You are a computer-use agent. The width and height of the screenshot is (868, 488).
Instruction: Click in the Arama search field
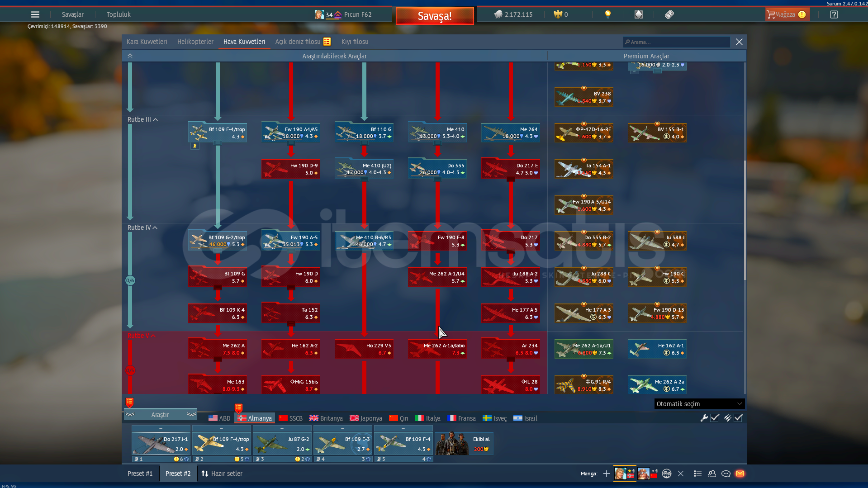tap(677, 42)
